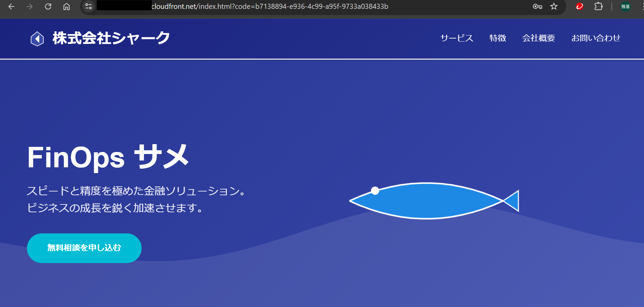Image resolution: width=644 pixels, height=307 pixels.
Task: Reload the page with the refresh icon
Action: tap(48, 6)
